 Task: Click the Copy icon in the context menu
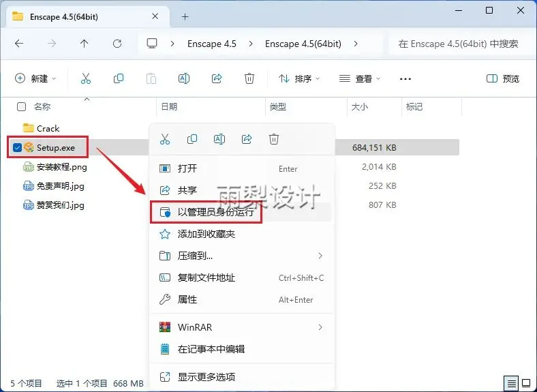(192, 139)
